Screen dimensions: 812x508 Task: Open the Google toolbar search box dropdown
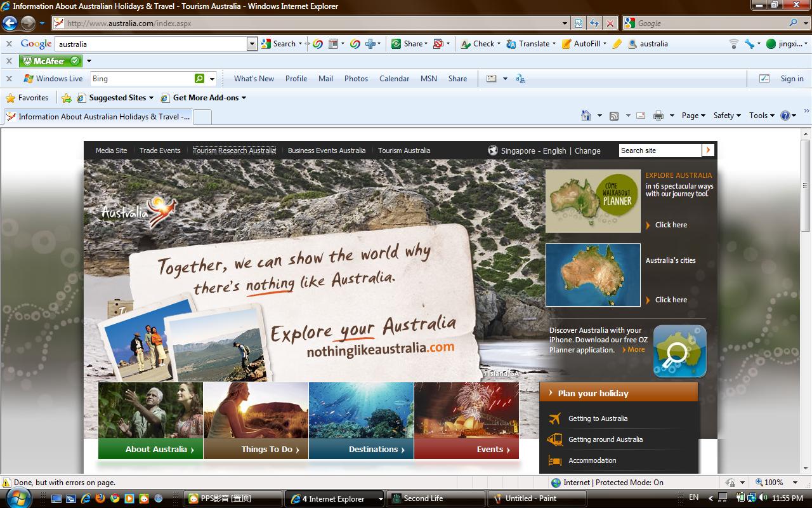pyautogui.click(x=252, y=44)
